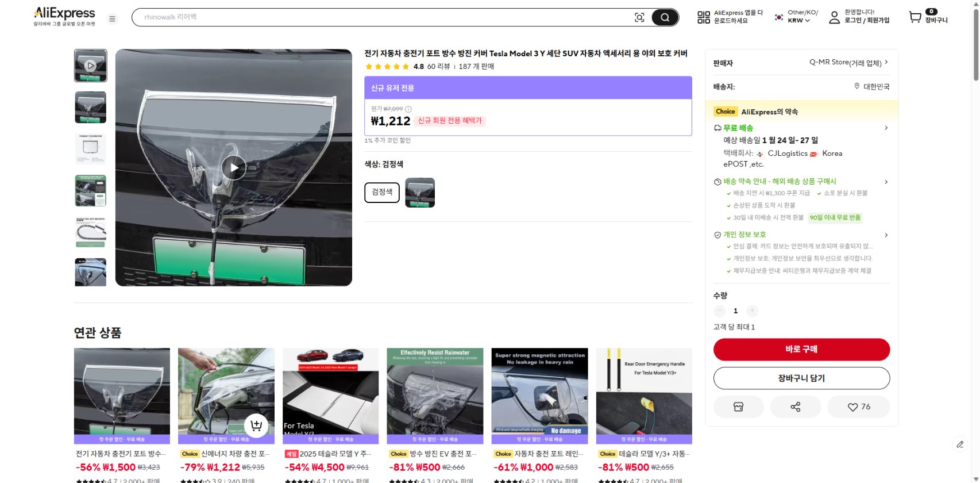Image resolution: width=980 pixels, height=483 pixels.
Task: Click the 장바구니 cart label
Action: click(x=936, y=20)
